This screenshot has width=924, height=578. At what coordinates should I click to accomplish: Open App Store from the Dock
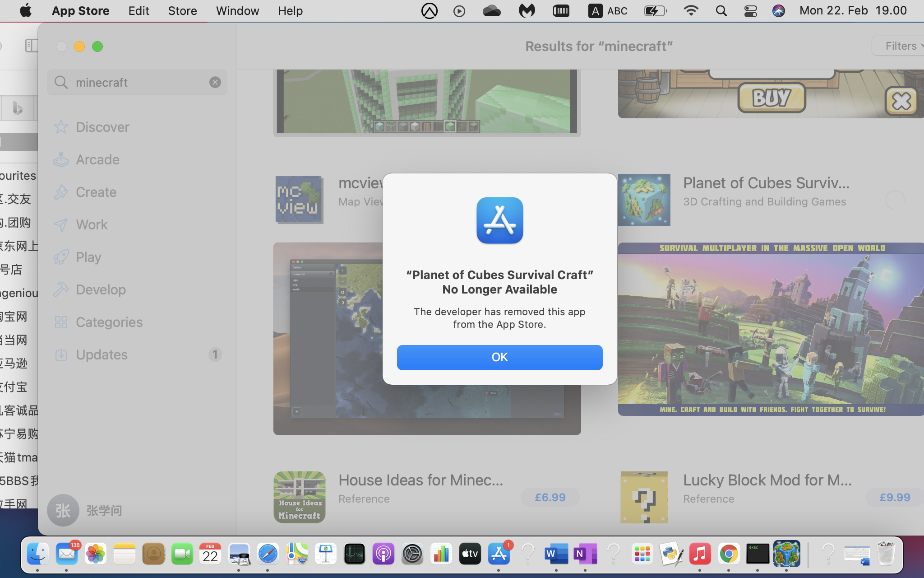(499, 554)
